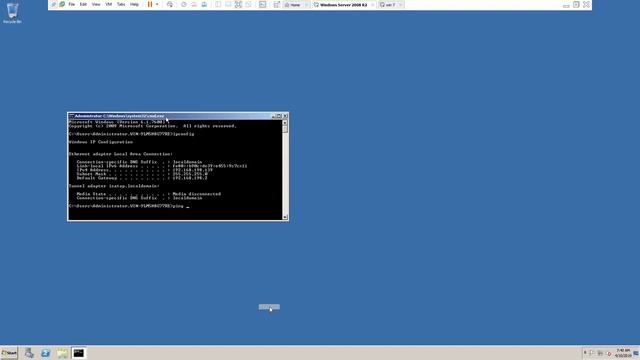Click the ping command prompt line
The height and width of the screenshot is (360, 640).
pos(129,206)
